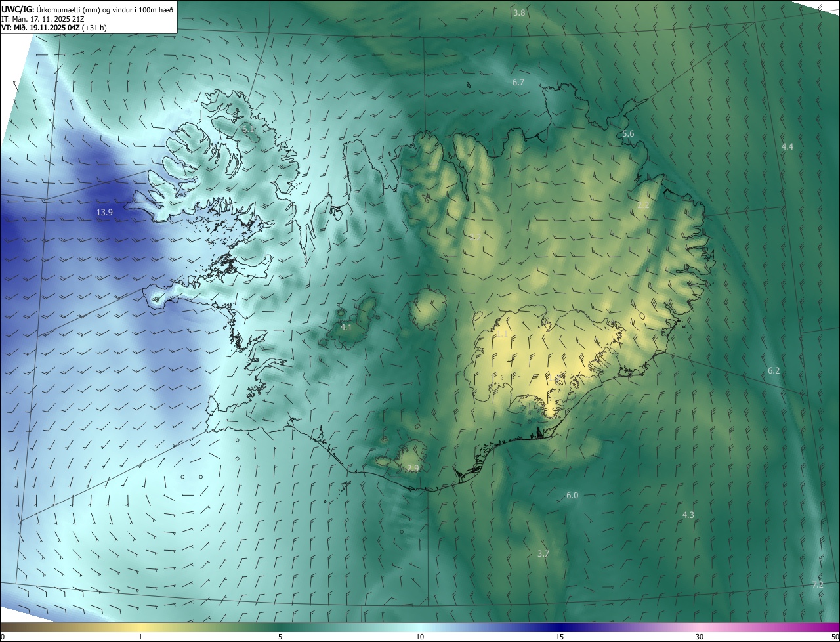Click the 6.0 value label
The height and width of the screenshot is (642, 840).
572,495
